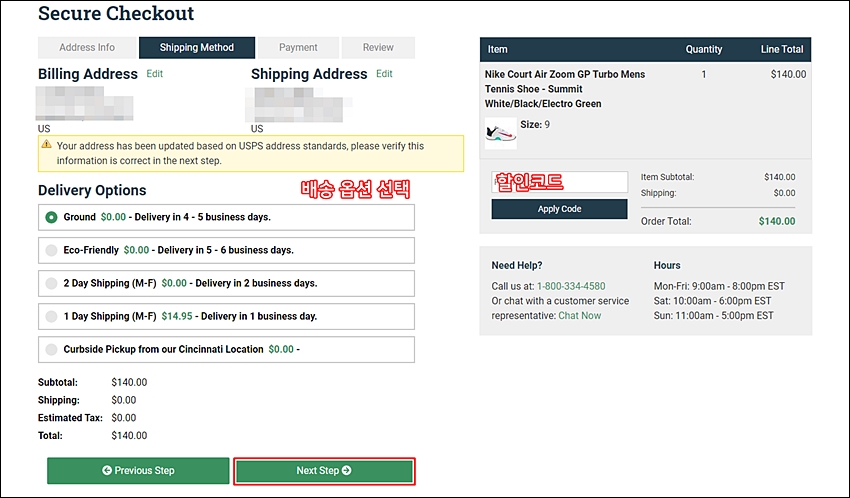Click the Nike shoe product thumbnail
The height and width of the screenshot is (498, 850).
[500, 133]
